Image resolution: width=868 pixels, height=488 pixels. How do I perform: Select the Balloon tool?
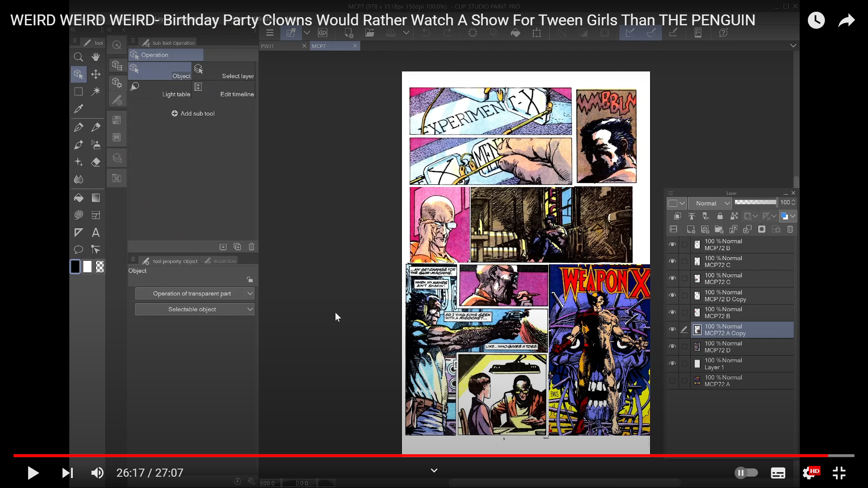click(78, 249)
